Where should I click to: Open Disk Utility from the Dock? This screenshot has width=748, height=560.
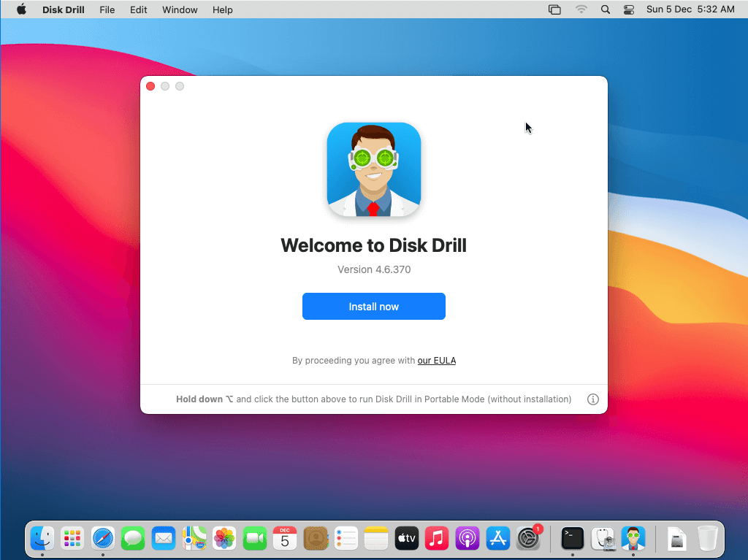click(603, 539)
